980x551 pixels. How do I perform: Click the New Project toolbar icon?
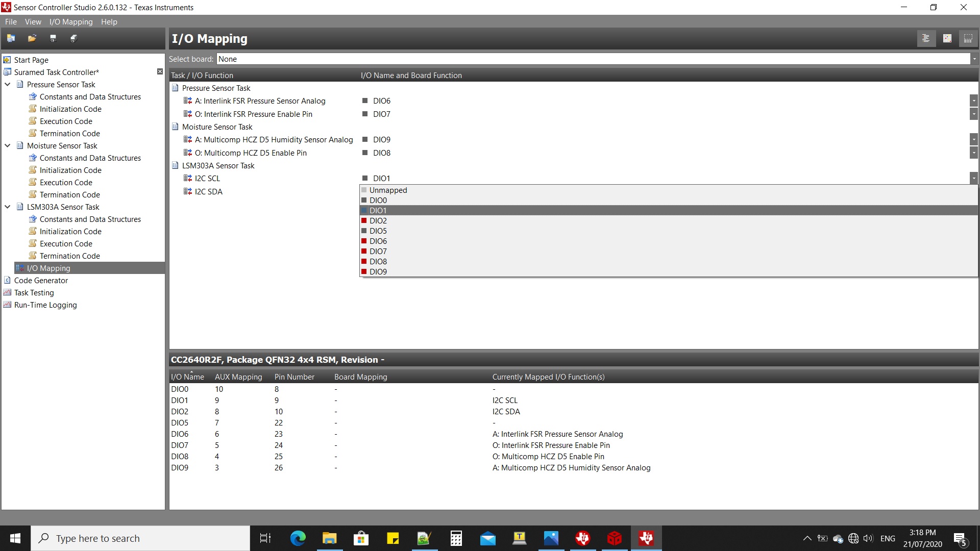[x=11, y=38]
